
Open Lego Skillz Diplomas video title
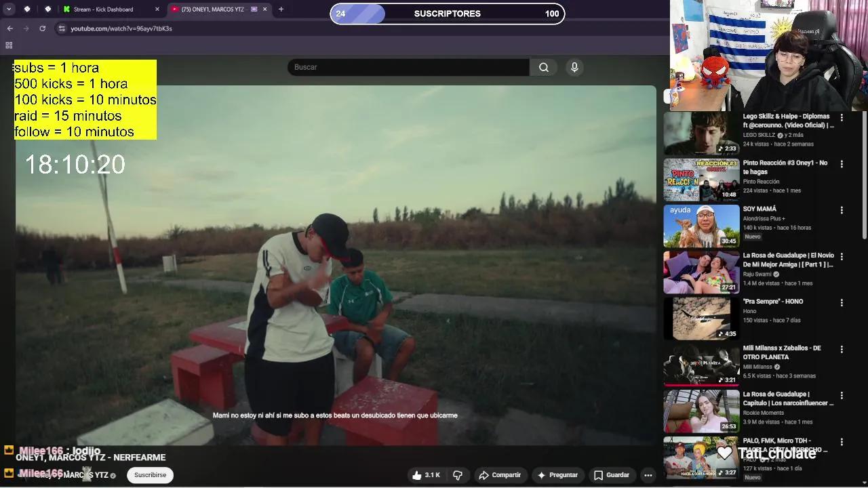788,121
